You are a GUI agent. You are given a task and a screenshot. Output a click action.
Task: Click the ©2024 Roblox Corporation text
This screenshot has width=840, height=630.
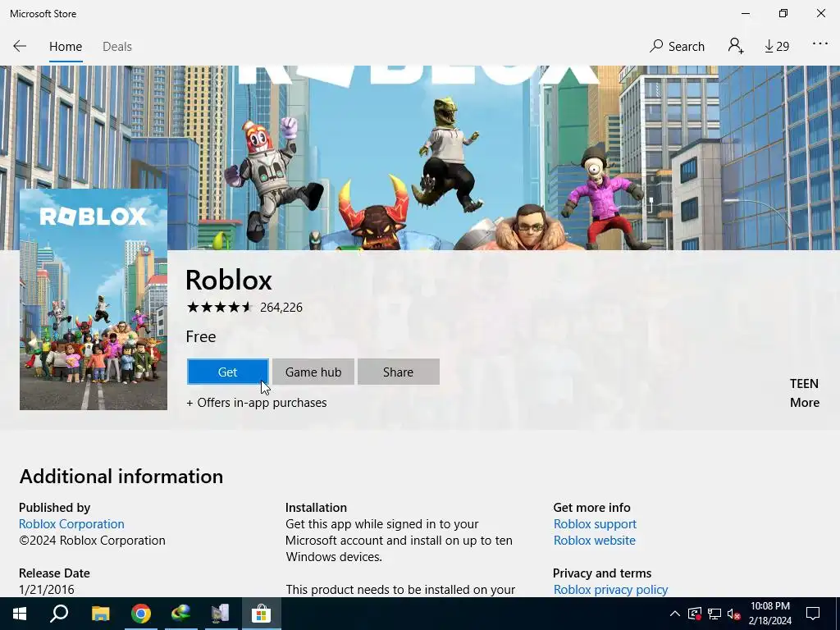click(x=92, y=540)
